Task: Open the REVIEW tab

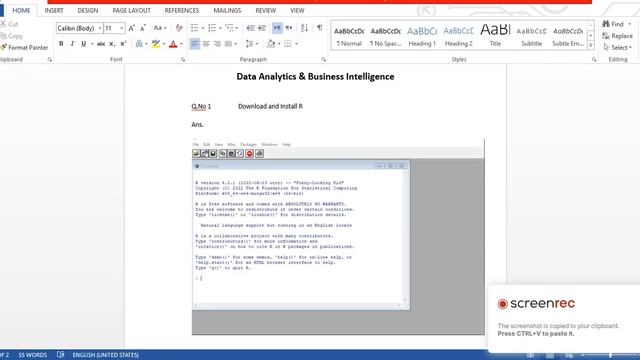Action: pyautogui.click(x=266, y=10)
